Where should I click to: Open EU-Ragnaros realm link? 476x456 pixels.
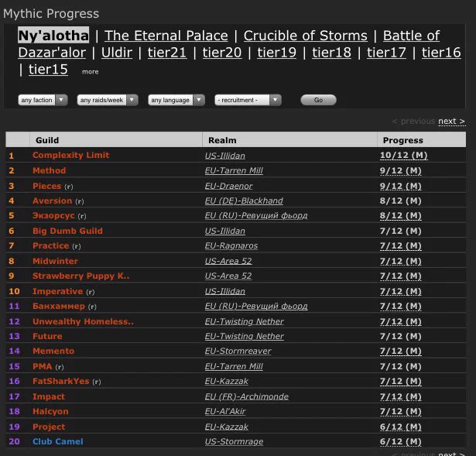click(x=231, y=245)
